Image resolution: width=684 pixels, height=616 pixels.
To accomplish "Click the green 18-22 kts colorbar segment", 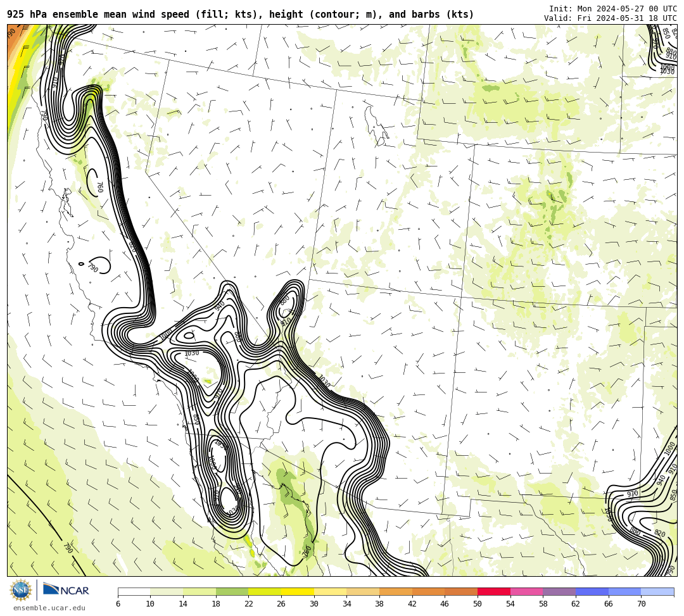I will [232, 591].
